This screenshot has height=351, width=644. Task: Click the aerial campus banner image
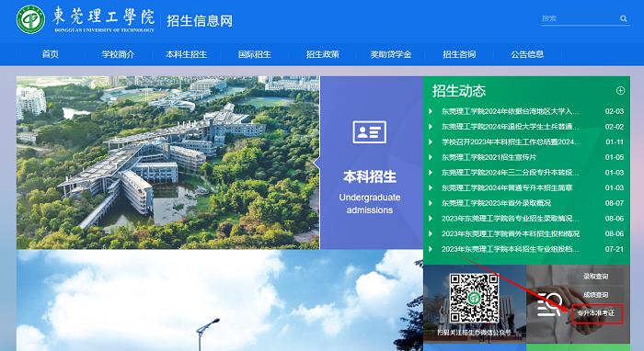point(168,163)
